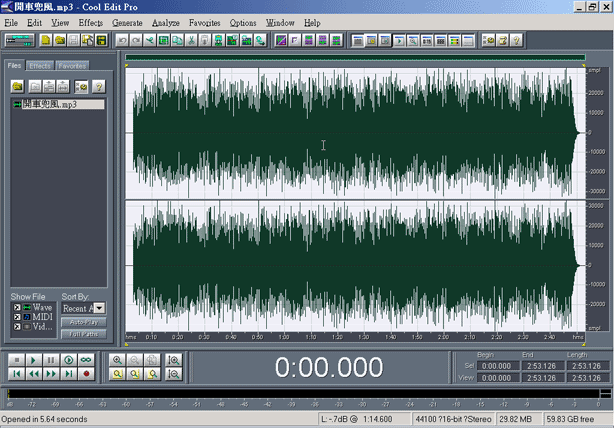
Task: Click help question mark in Files panel
Action: 99,87
